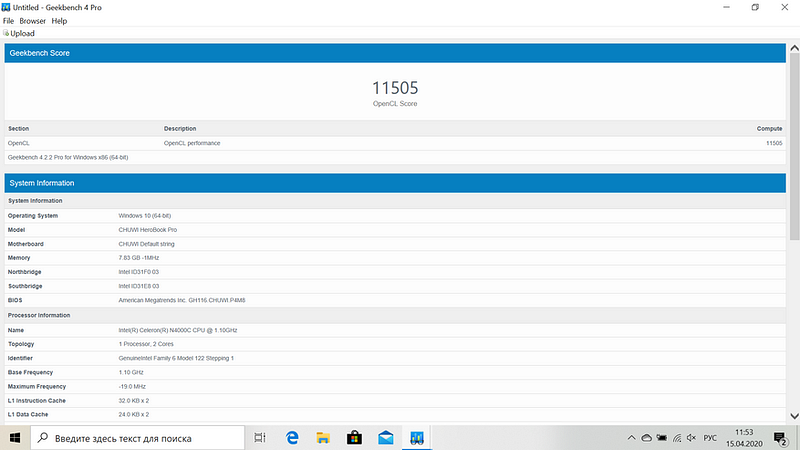Select the GenuineIntel Family 6 identifier
The height and width of the screenshot is (450, 800).
coord(176,358)
